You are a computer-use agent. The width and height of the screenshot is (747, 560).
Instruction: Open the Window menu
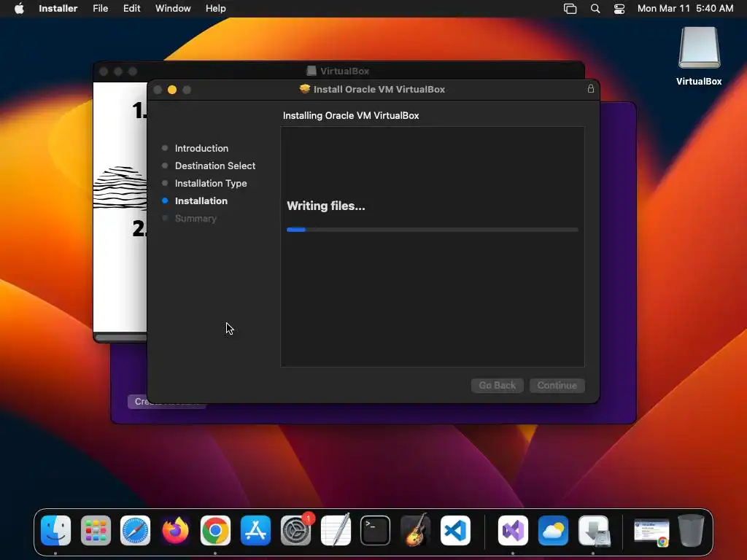173,9
